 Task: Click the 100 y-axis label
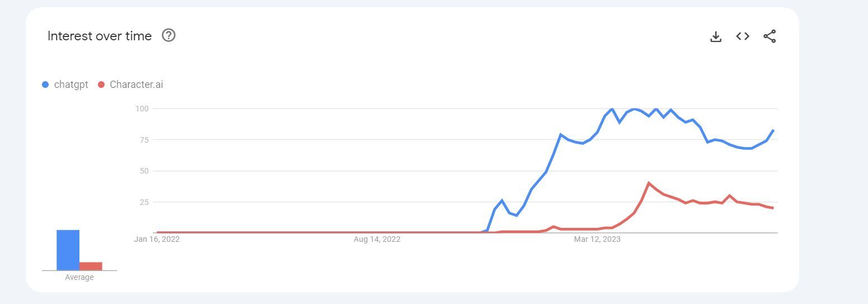(141, 109)
